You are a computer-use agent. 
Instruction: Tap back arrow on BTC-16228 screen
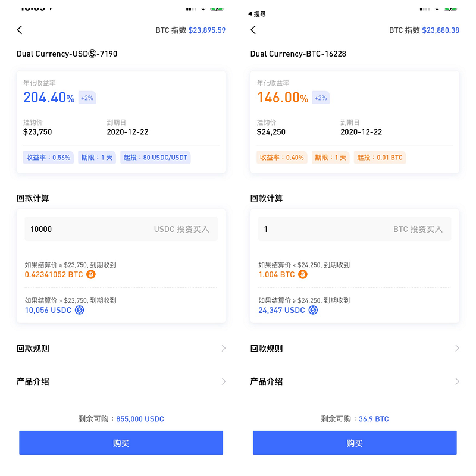[253, 30]
